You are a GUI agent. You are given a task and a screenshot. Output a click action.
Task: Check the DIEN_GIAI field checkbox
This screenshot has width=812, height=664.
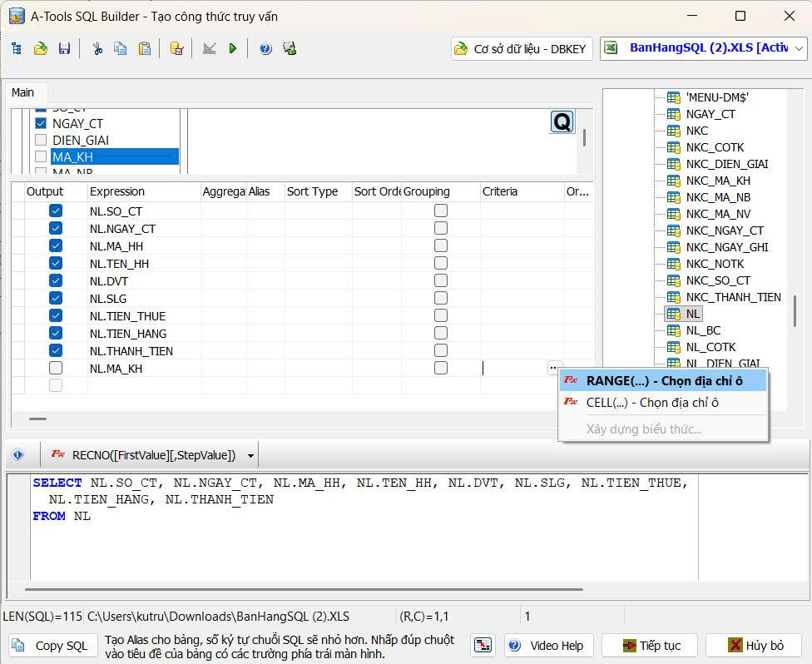(x=41, y=140)
